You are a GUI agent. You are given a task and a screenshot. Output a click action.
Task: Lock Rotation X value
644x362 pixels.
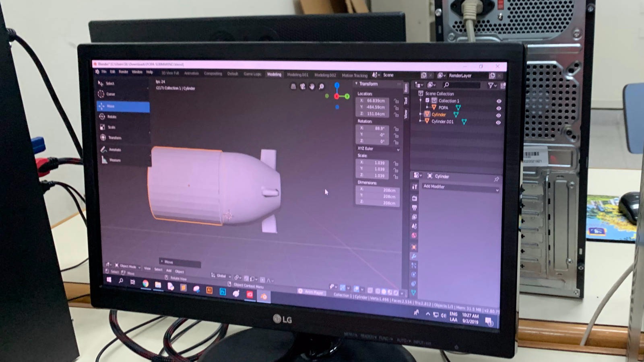396,129
